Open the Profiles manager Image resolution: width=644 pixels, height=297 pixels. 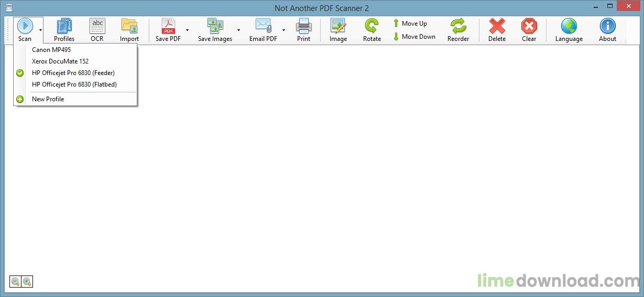tap(64, 30)
